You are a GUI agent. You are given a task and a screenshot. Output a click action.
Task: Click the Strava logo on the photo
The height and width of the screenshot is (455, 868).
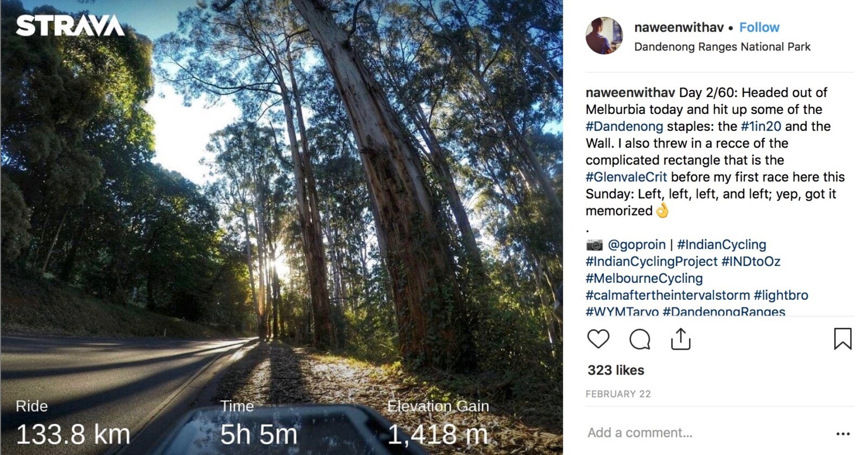click(70, 26)
